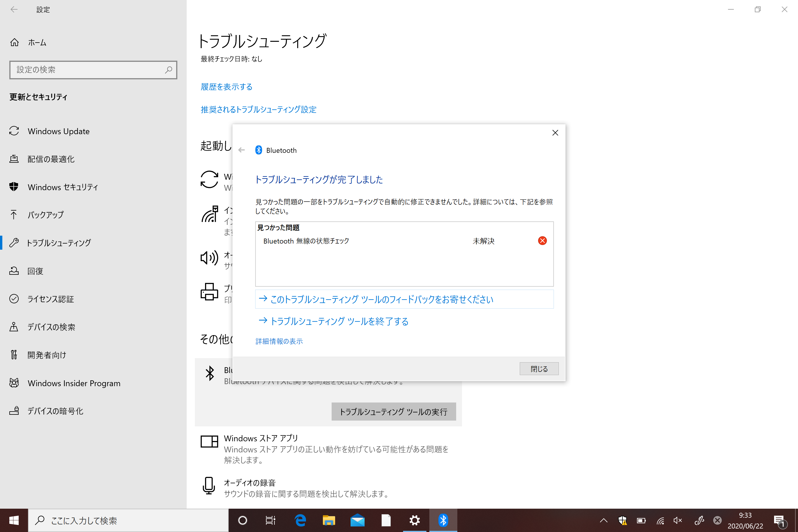
Task: Click 推奨されるトラブルシューティング設定 link
Action: (258, 109)
